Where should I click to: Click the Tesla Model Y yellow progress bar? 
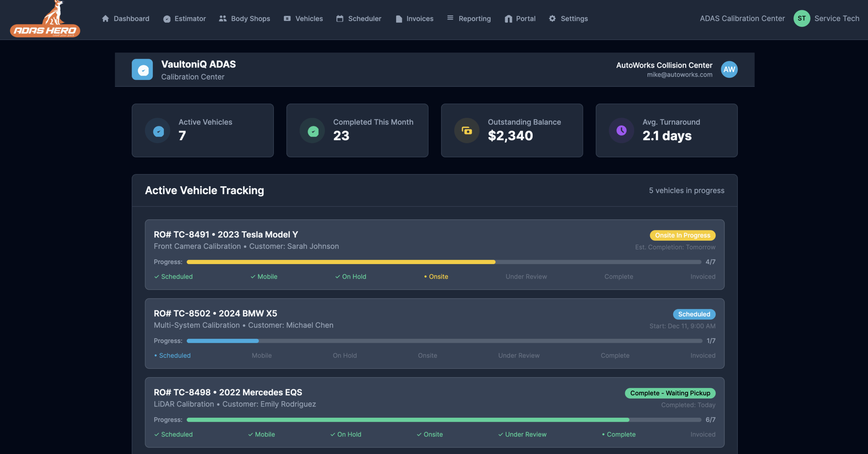(341, 262)
